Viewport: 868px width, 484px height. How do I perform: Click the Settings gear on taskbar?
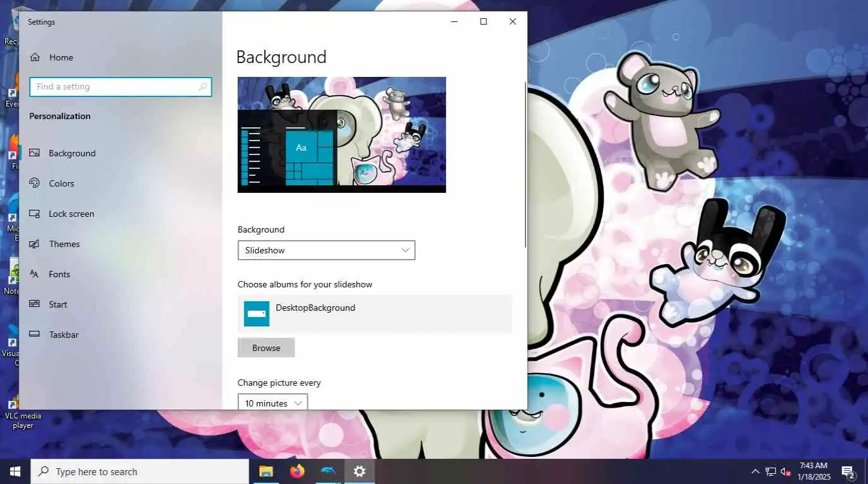360,471
